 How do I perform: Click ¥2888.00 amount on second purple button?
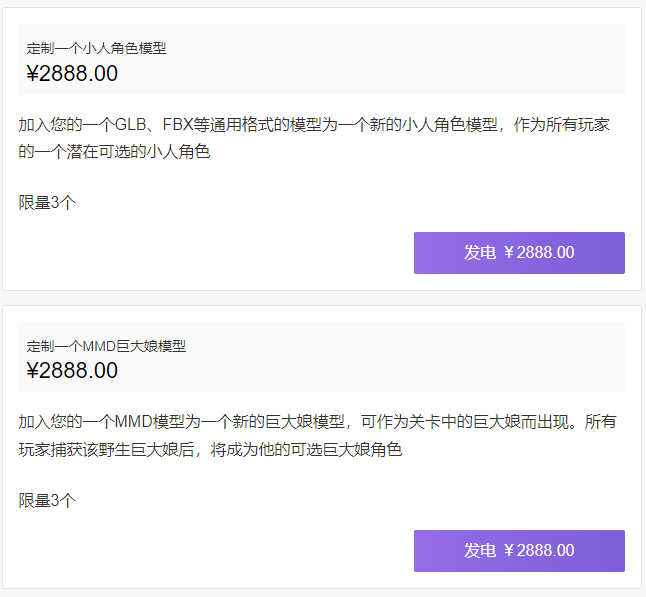tap(539, 550)
